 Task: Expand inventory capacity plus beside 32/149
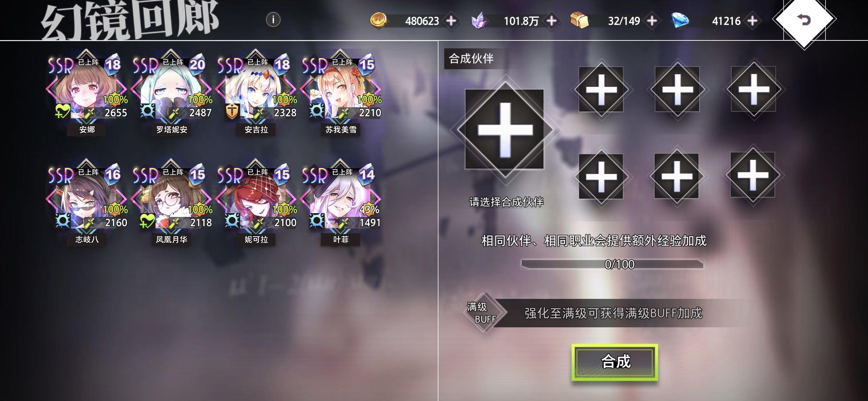tap(652, 21)
